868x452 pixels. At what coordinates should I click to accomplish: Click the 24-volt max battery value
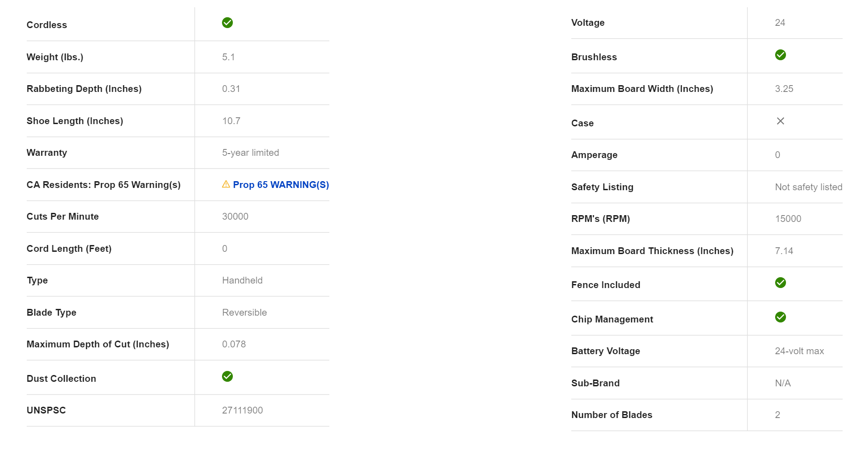[x=799, y=351]
